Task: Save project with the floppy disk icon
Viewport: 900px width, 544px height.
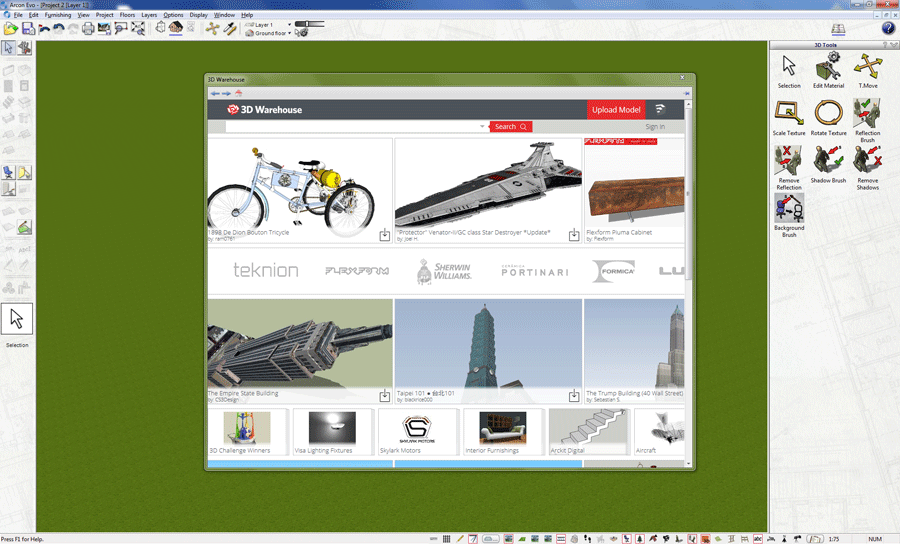Action: coord(28,28)
